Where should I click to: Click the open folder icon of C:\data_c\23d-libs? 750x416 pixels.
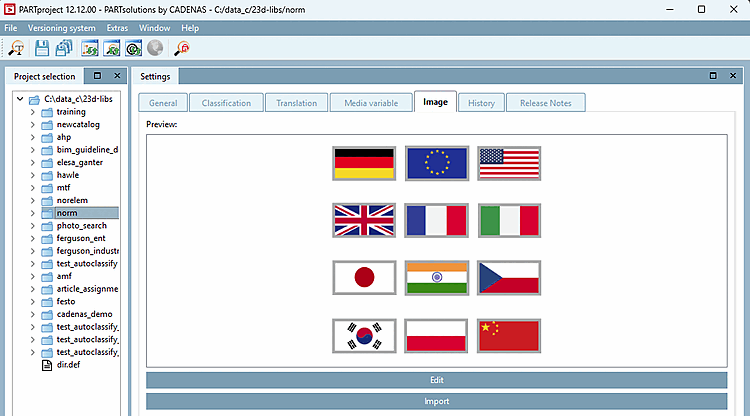pos(34,99)
